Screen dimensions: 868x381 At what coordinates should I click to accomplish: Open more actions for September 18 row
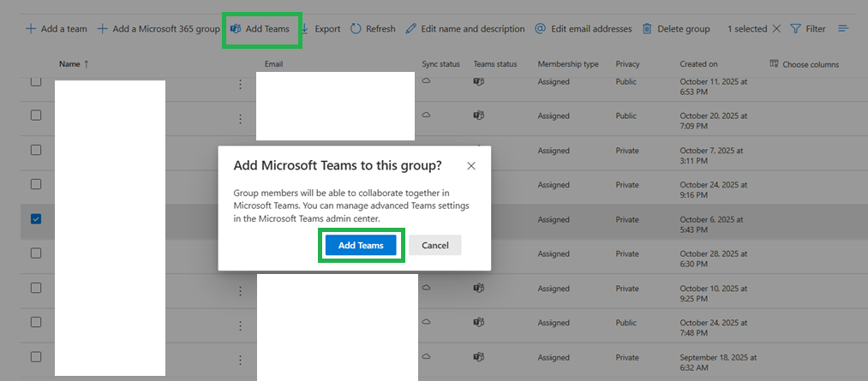(240, 360)
